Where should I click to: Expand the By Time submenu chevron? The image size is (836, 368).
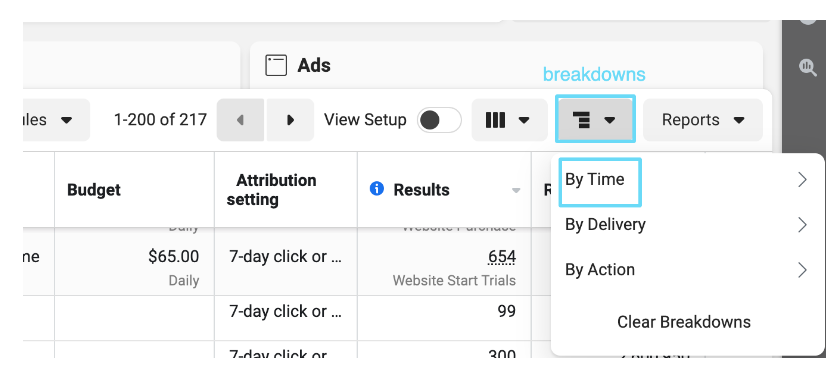(x=802, y=180)
